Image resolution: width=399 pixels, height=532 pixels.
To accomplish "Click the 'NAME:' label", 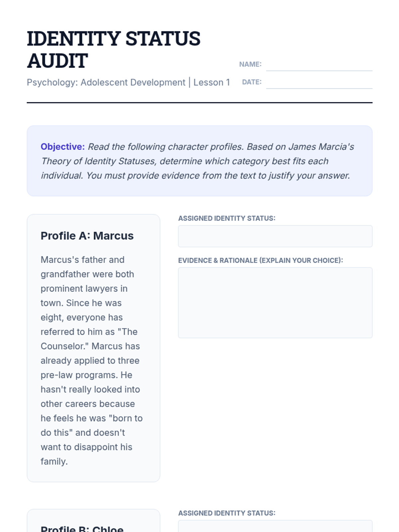I will point(250,64).
